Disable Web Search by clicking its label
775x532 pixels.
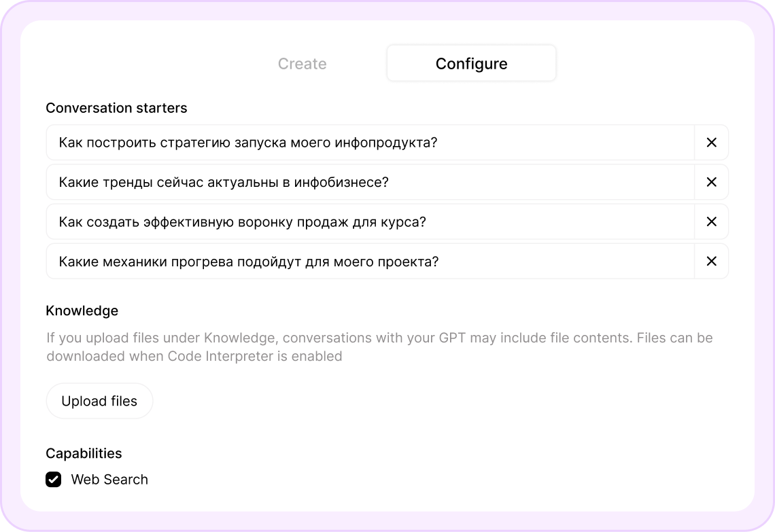[x=109, y=479]
